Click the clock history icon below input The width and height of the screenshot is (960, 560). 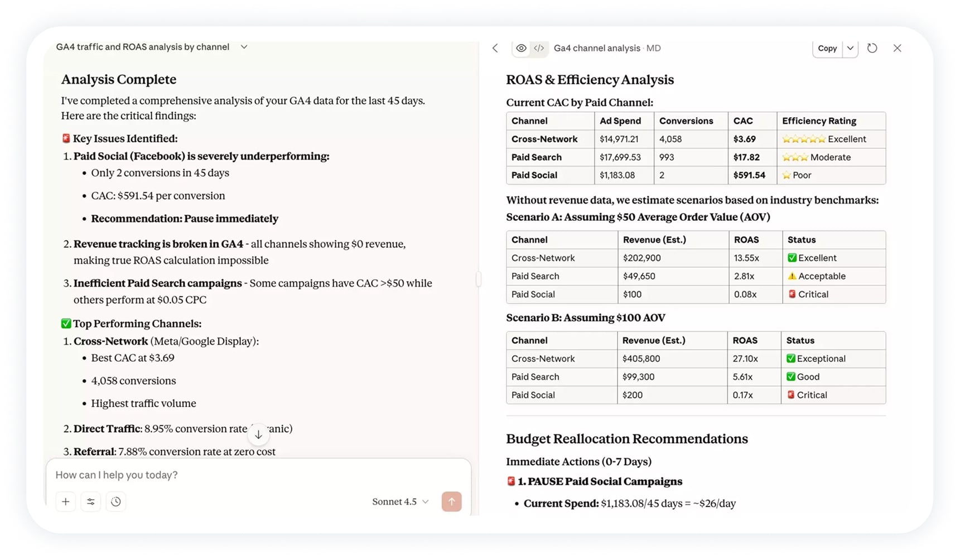pos(116,501)
